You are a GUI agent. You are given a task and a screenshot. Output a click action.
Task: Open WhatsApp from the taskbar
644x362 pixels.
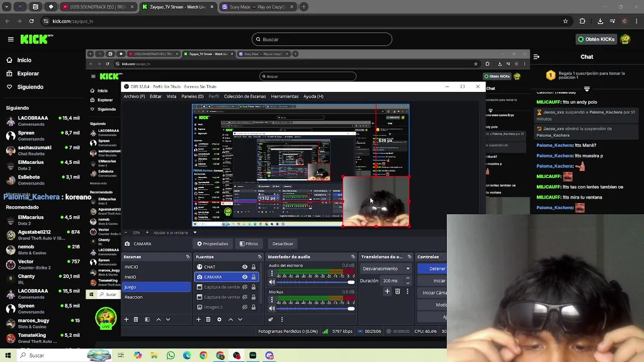tap(171, 355)
